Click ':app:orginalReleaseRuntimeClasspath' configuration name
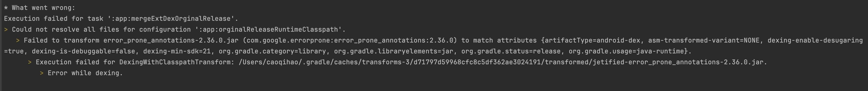 pos(268,29)
